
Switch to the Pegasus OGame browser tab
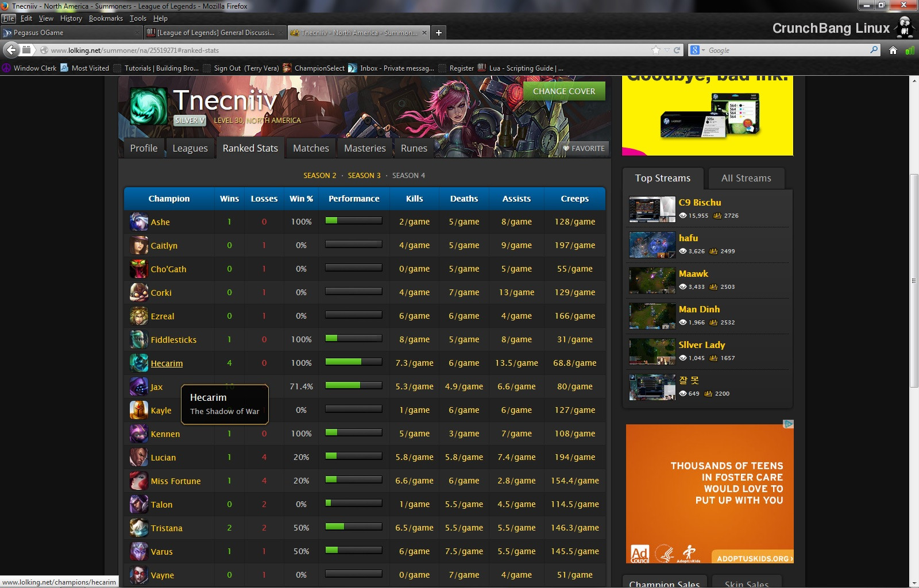[72, 33]
